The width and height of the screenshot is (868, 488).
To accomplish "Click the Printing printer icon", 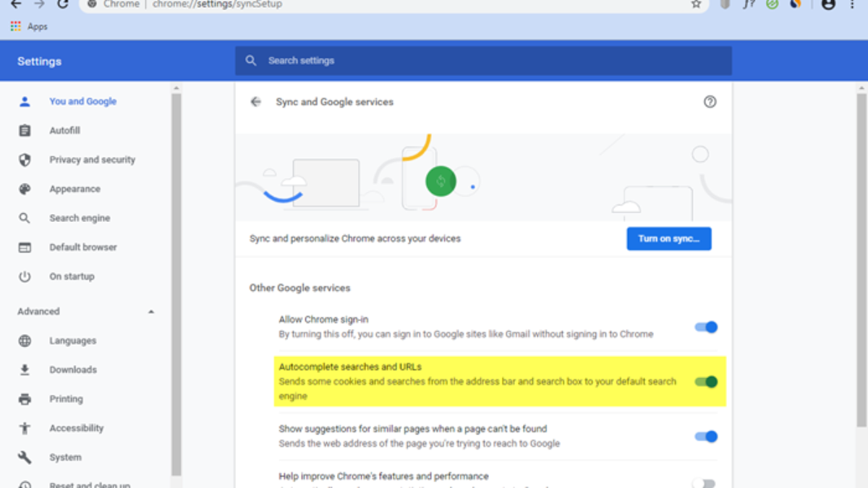I will [x=25, y=399].
